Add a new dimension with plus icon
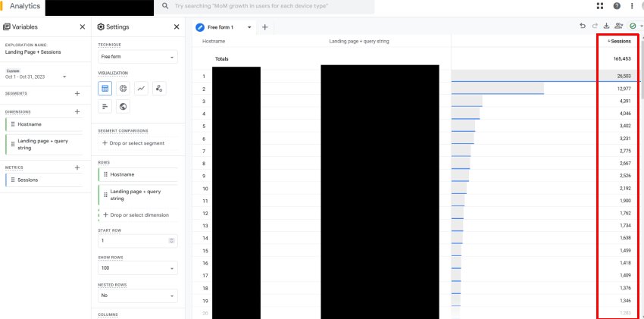 pos(77,111)
